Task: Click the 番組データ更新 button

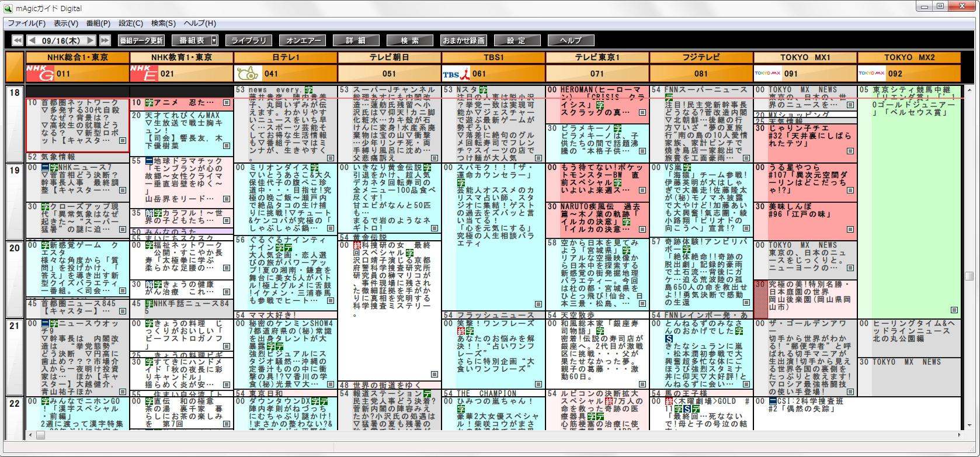Action: (141, 40)
